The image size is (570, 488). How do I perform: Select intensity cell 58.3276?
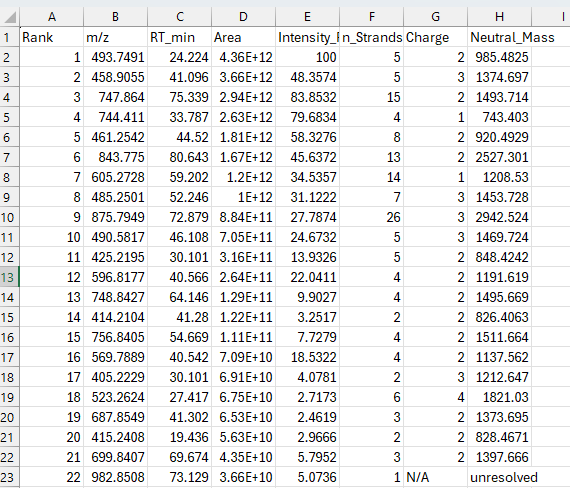point(308,137)
